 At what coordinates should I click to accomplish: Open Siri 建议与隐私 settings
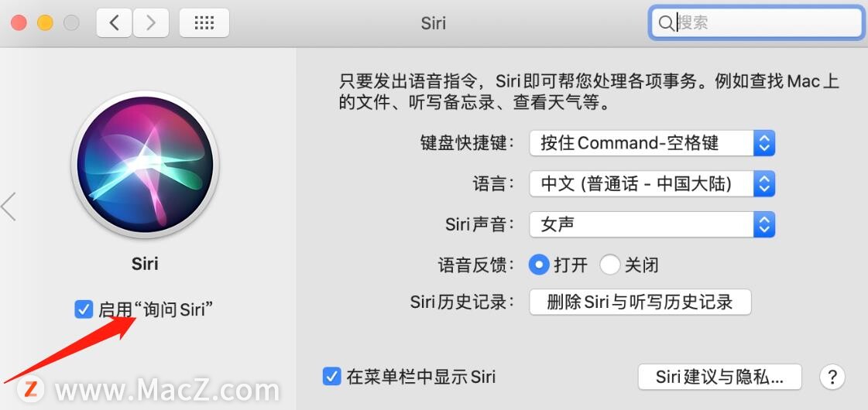719,377
